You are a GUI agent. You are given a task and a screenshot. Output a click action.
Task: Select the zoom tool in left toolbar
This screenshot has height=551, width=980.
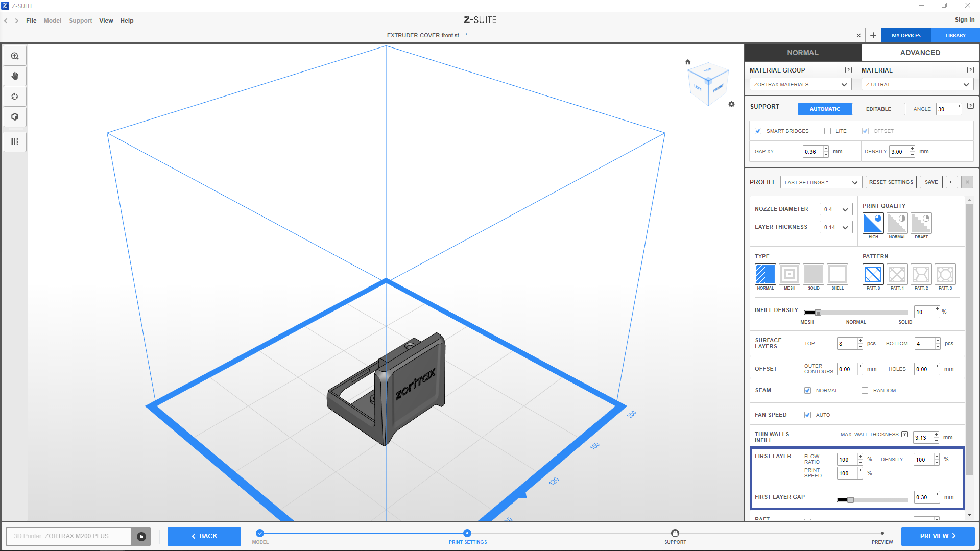[15, 56]
